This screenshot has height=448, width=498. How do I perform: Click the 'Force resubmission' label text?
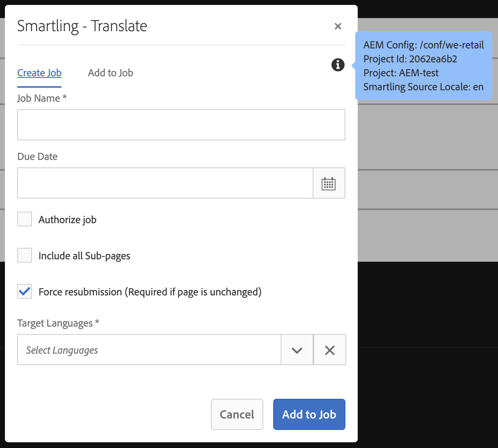pyautogui.click(x=150, y=292)
